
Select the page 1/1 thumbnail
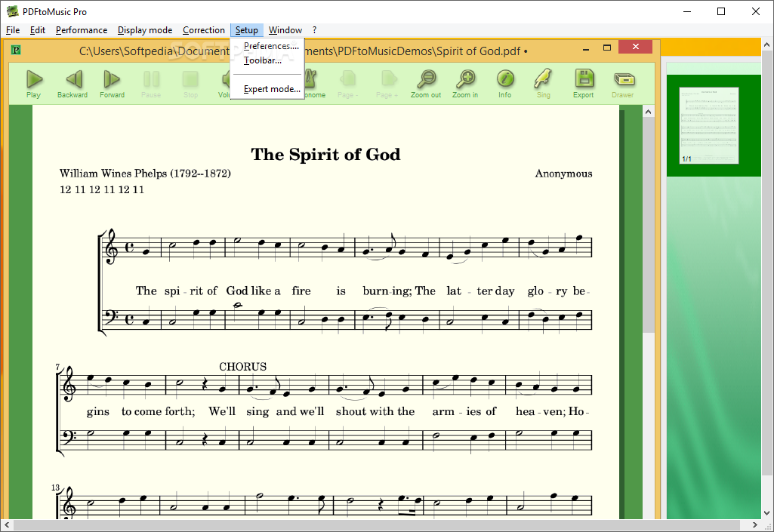(709, 125)
